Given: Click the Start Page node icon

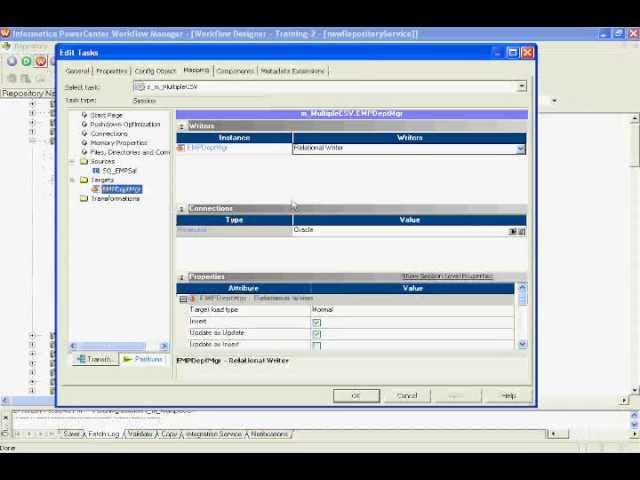Looking at the screenshot, I should click(84, 115).
